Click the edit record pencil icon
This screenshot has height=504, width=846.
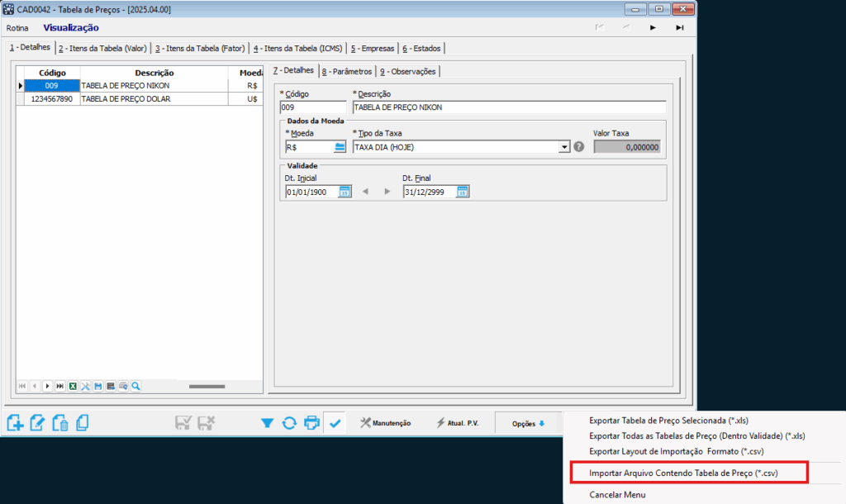pyautogui.click(x=37, y=423)
